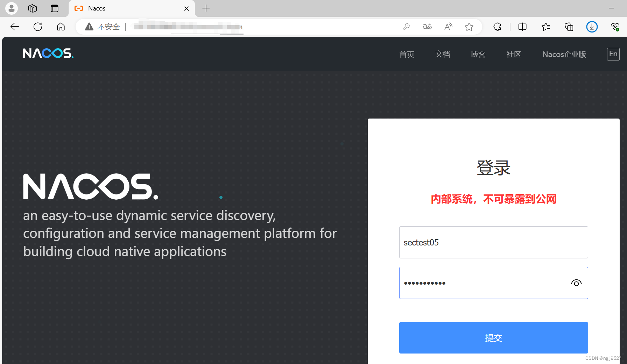The height and width of the screenshot is (364, 627).
Task: Submit login with the 提交 button
Action: tap(493, 338)
